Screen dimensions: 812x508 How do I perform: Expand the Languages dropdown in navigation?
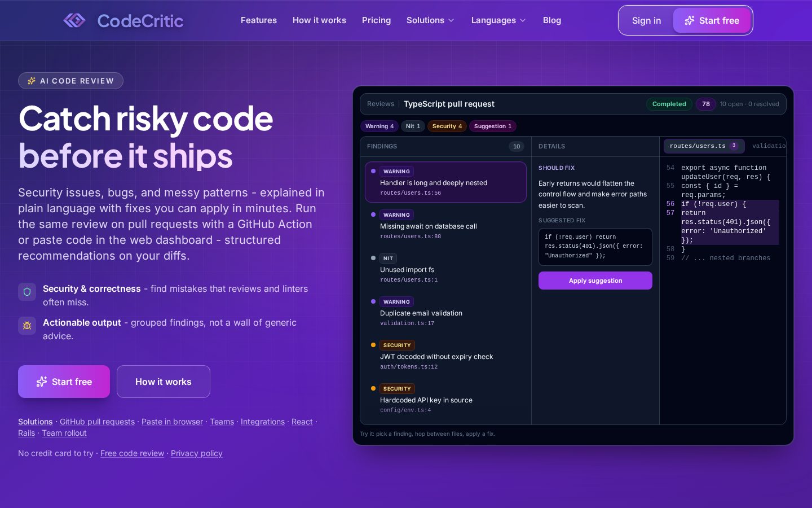pyautogui.click(x=498, y=20)
